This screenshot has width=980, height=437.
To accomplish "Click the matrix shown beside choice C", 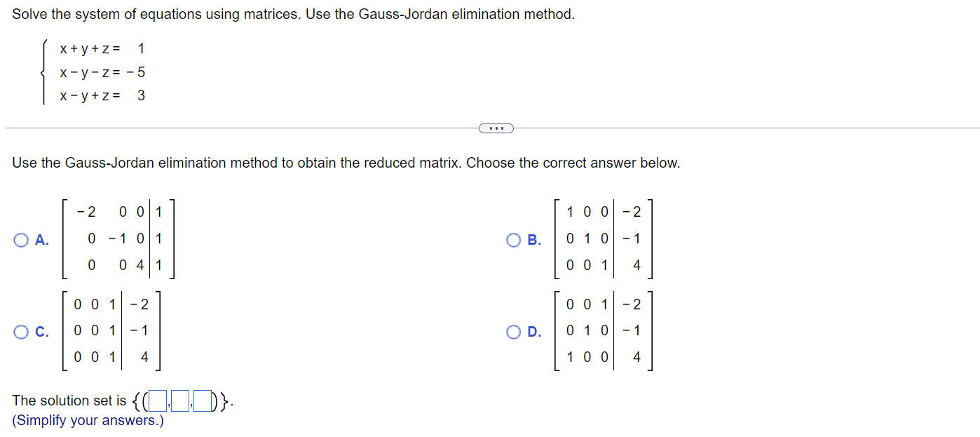I will pos(114,332).
